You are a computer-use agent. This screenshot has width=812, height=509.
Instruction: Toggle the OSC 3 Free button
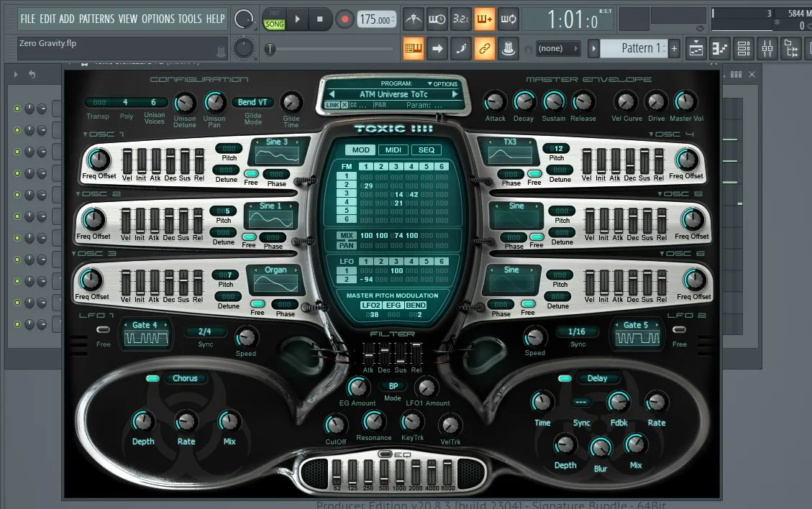pos(257,304)
